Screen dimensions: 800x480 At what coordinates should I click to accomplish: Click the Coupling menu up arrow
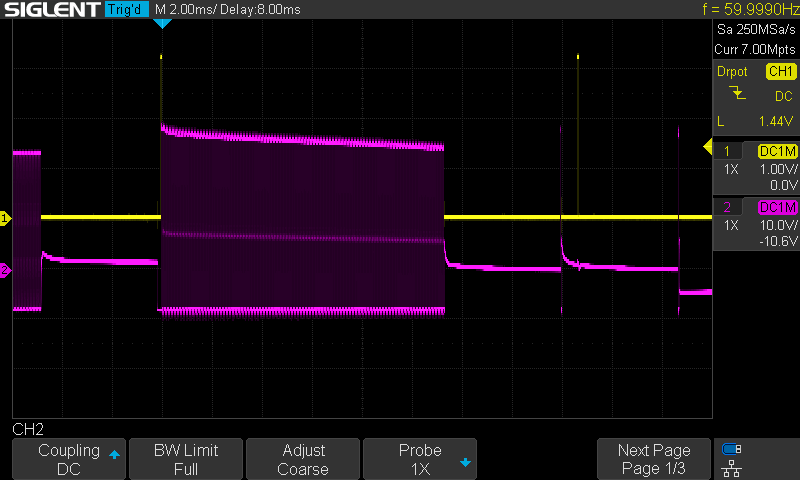click(114, 454)
